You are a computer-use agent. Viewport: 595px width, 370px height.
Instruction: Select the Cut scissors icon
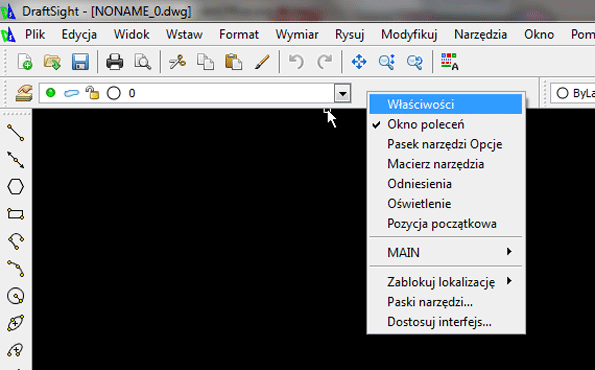point(177,61)
